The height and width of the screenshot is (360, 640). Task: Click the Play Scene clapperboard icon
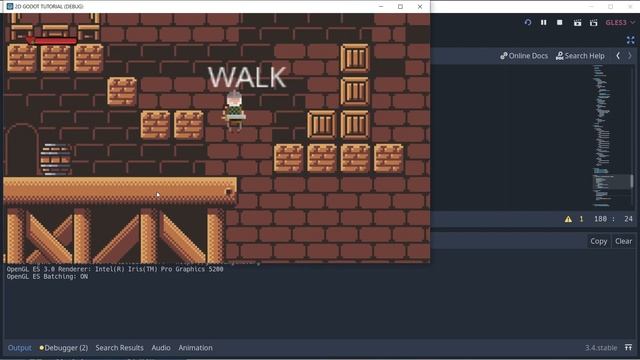(x=577, y=23)
